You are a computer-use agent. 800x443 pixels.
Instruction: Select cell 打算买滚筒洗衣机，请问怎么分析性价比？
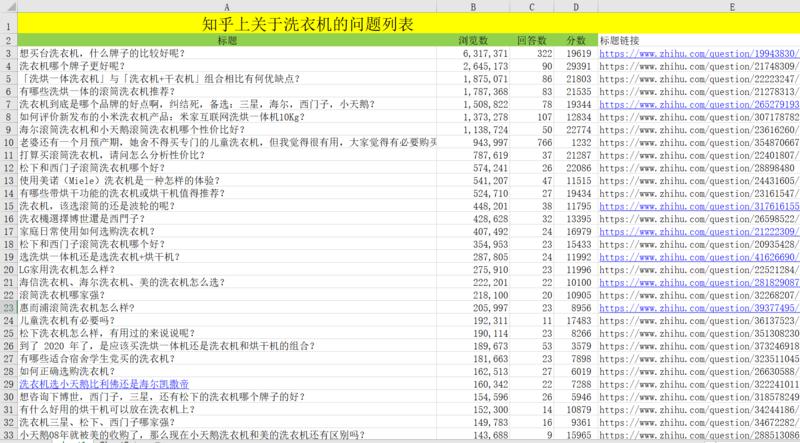click(x=227, y=155)
